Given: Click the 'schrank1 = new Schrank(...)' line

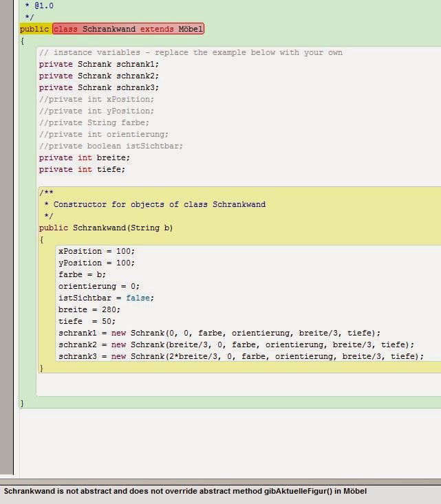Looking at the screenshot, I should point(219,333).
